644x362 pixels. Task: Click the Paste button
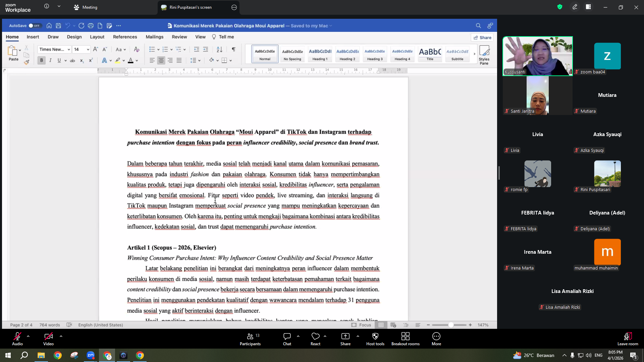click(x=13, y=54)
